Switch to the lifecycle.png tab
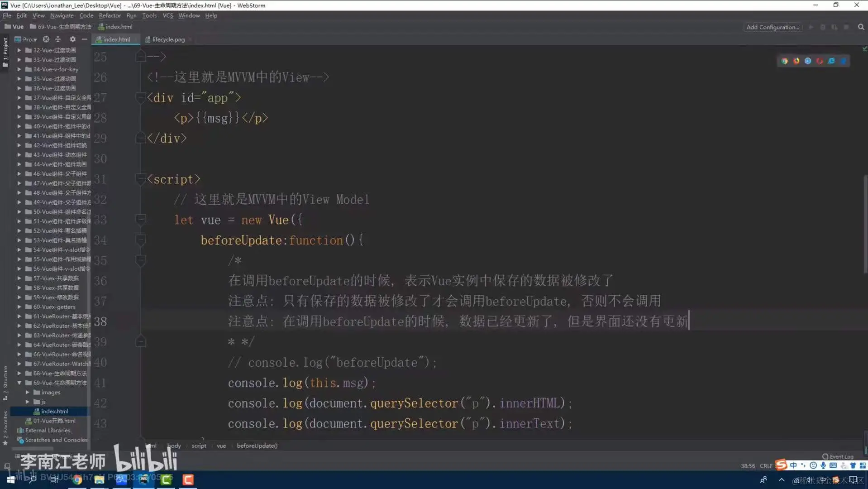 pyautogui.click(x=167, y=39)
